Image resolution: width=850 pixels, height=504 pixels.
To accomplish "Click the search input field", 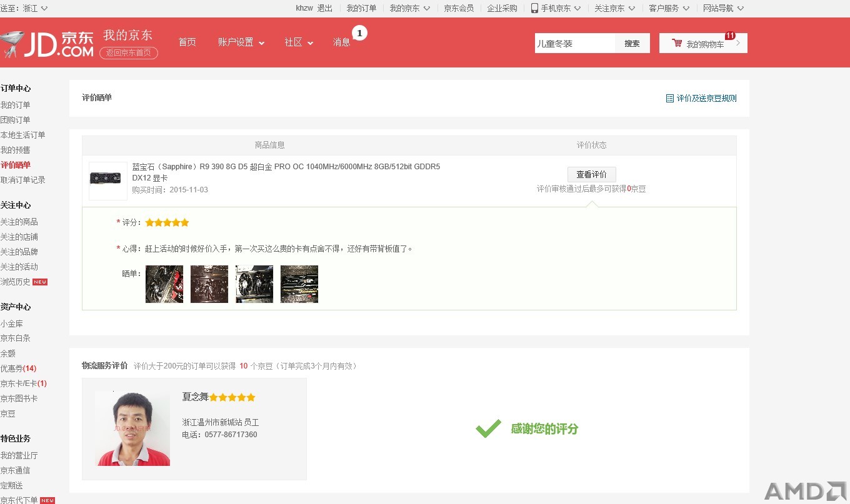I will (575, 43).
